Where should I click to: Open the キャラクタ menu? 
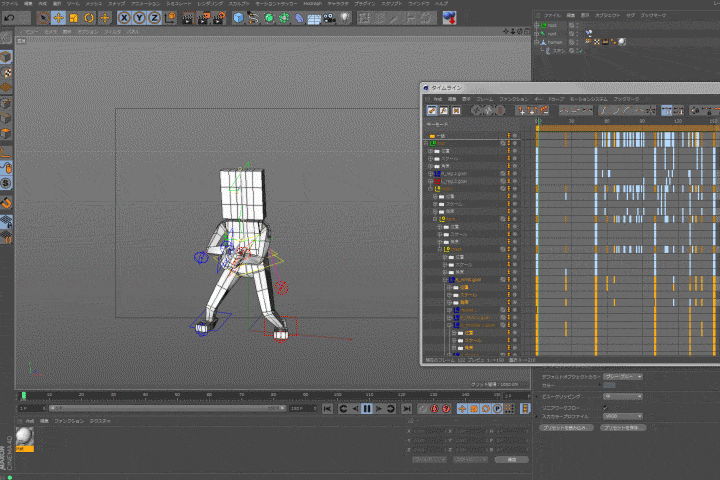click(338, 4)
